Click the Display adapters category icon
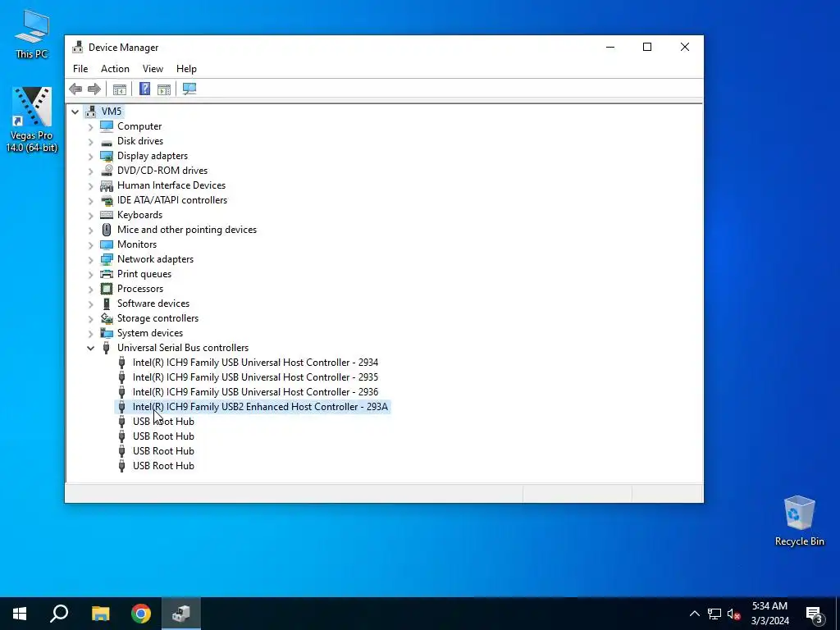Screen dimensions: 840x630 (107, 156)
